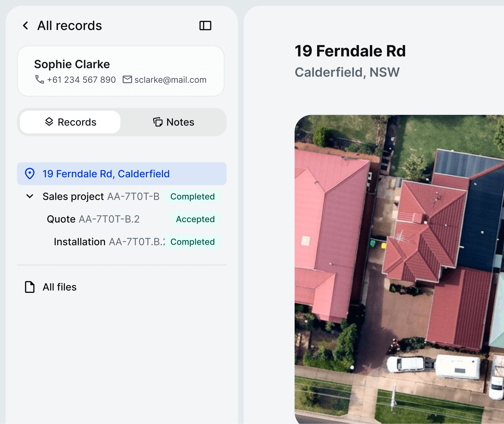Click the location pin icon
The image size is (504, 424).
(30, 174)
